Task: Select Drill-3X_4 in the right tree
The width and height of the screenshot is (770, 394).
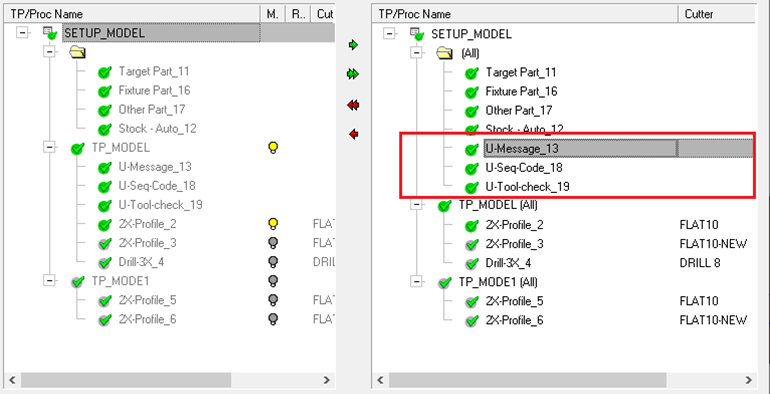Action: coord(508,263)
